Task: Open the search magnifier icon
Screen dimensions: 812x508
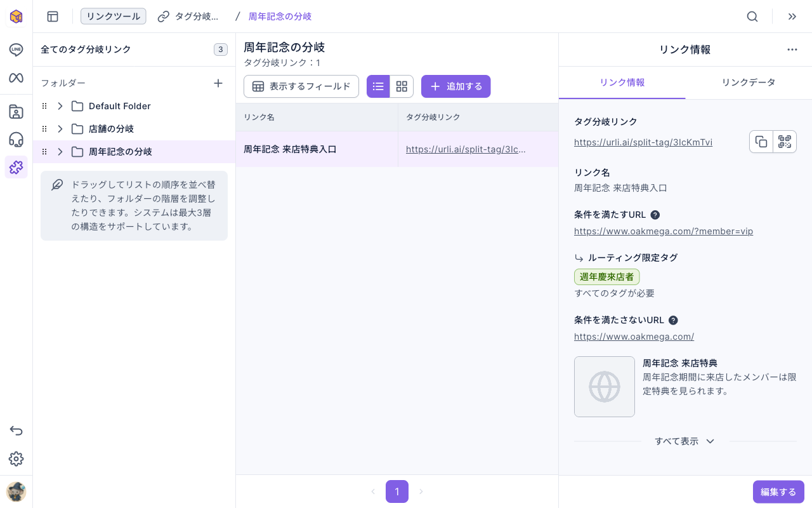Action: [x=752, y=17]
